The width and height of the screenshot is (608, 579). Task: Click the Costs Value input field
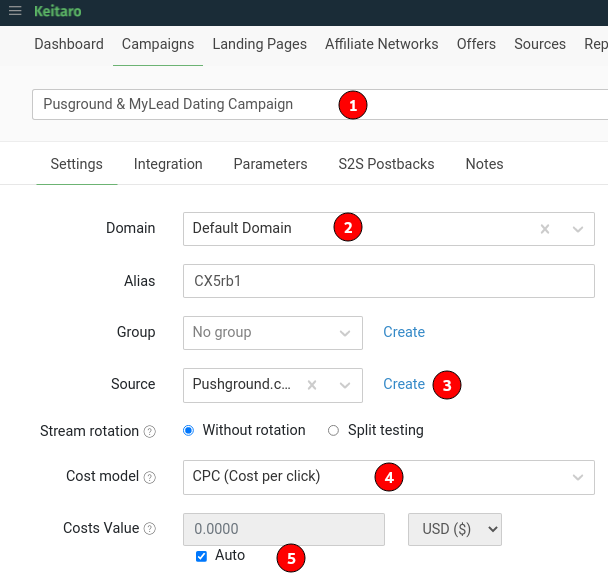(284, 529)
